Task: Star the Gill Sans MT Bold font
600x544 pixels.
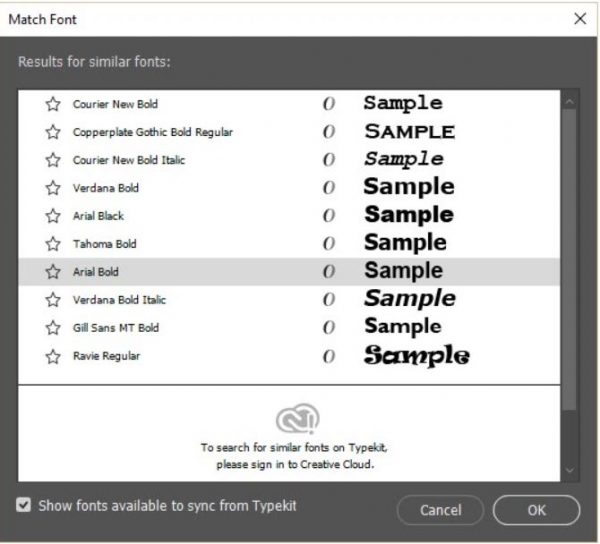Action: pyautogui.click(x=53, y=328)
